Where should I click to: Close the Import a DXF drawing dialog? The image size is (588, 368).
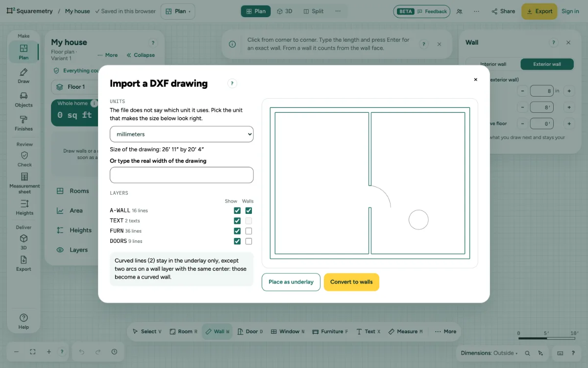(x=475, y=79)
